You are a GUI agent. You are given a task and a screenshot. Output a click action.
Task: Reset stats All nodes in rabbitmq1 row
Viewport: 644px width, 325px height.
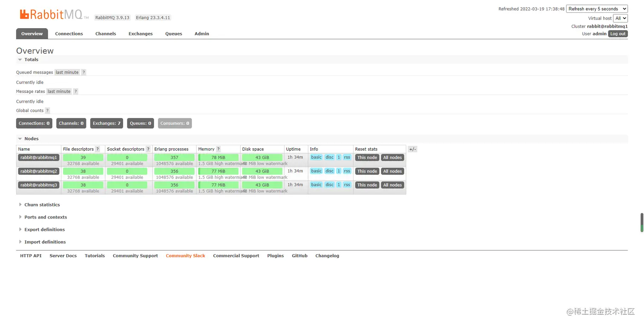point(392,158)
